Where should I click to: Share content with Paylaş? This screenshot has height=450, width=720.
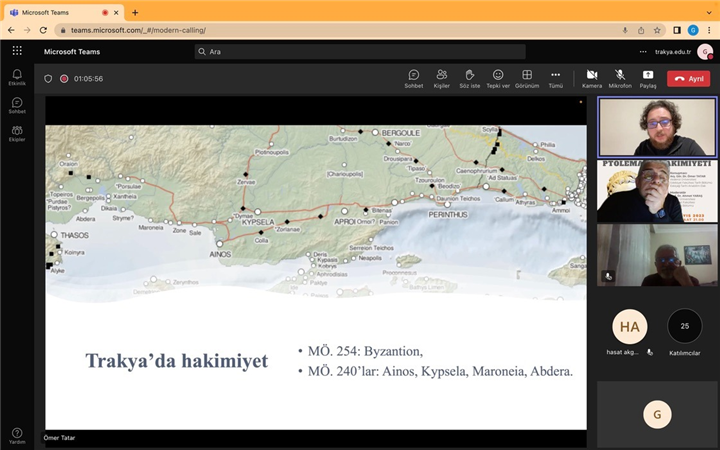(x=648, y=79)
